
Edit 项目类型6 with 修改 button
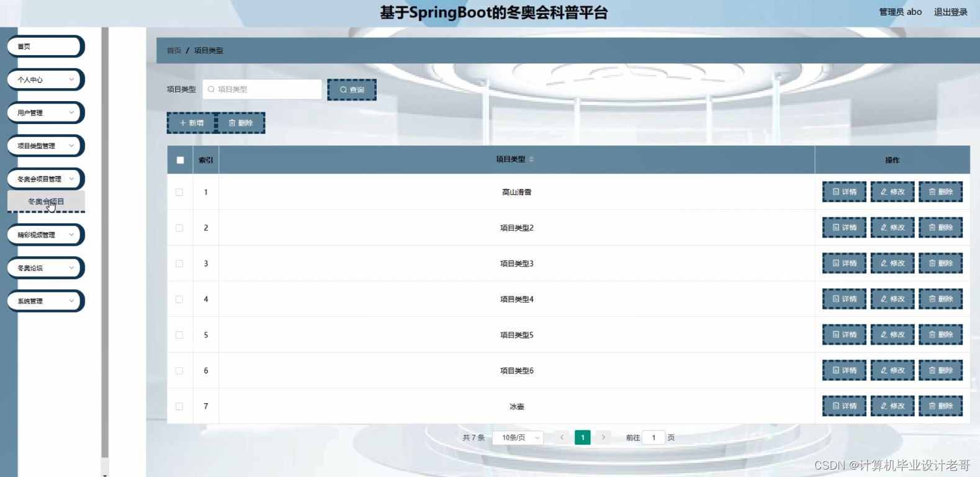point(892,370)
